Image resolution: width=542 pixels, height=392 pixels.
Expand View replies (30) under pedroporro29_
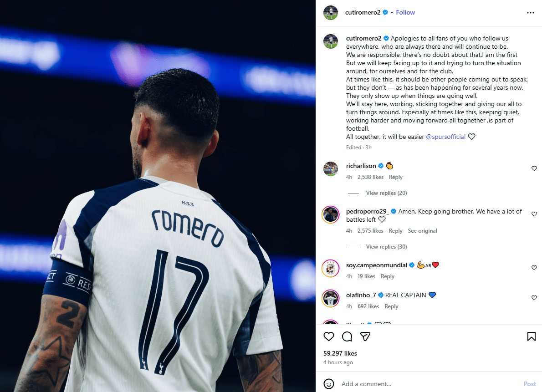point(386,246)
